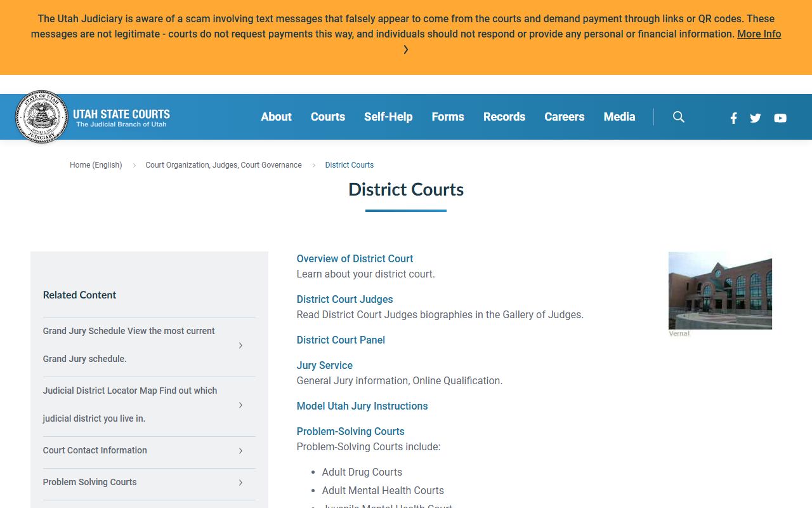
Task: Open District Court Panel link
Action: pos(341,340)
